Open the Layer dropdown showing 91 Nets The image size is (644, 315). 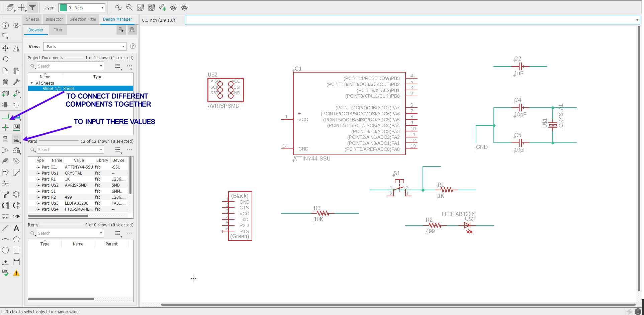(81, 7)
